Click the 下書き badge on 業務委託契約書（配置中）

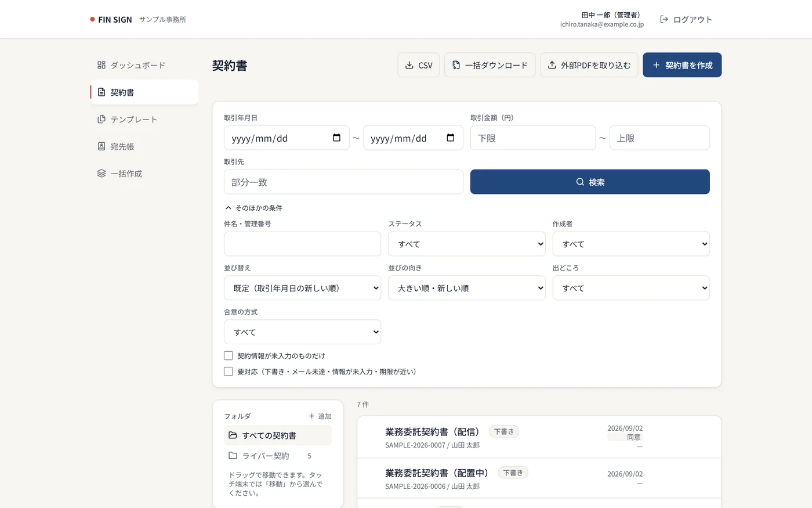pyautogui.click(x=513, y=473)
